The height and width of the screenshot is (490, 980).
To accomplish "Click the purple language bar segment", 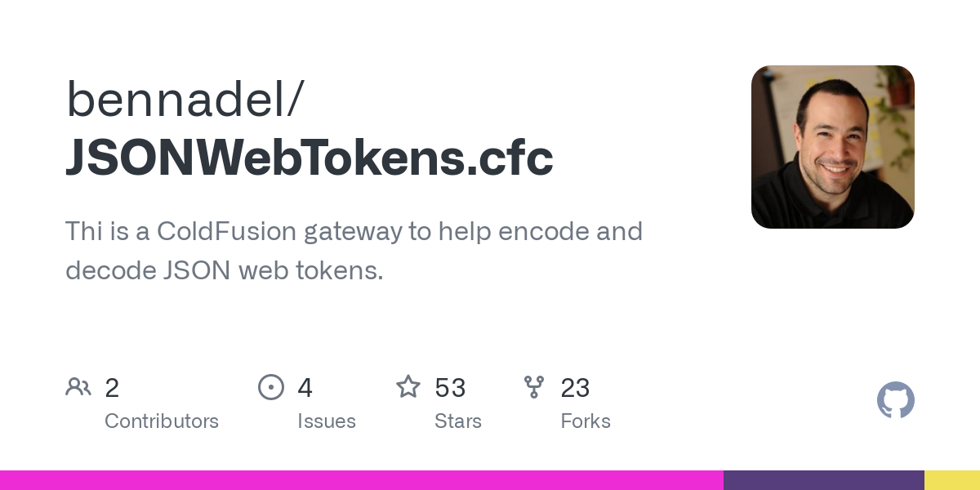I will (x=824, y=480).
